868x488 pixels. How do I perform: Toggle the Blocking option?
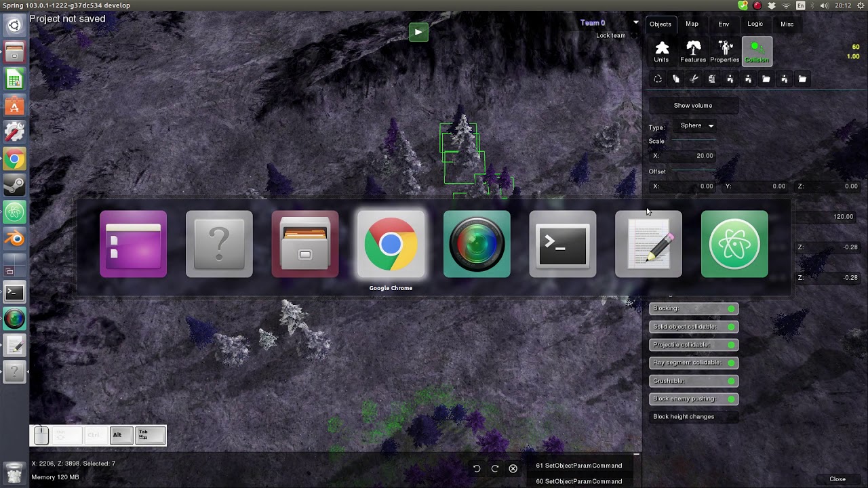[x=694, y=308]
